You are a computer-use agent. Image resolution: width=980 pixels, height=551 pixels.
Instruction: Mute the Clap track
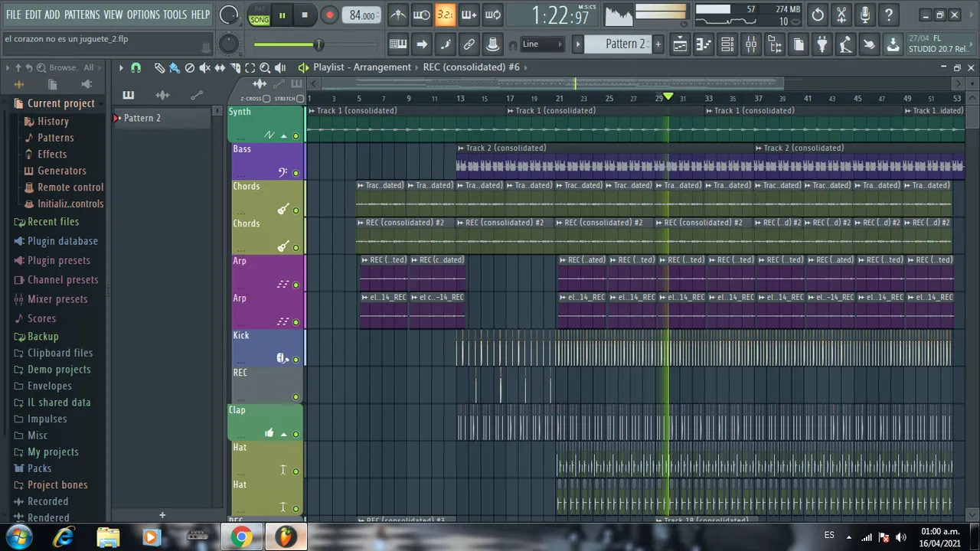296,434
